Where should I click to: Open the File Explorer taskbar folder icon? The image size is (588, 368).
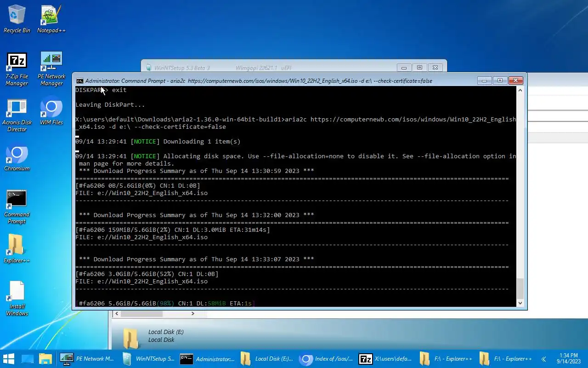[x=45, y=359]
